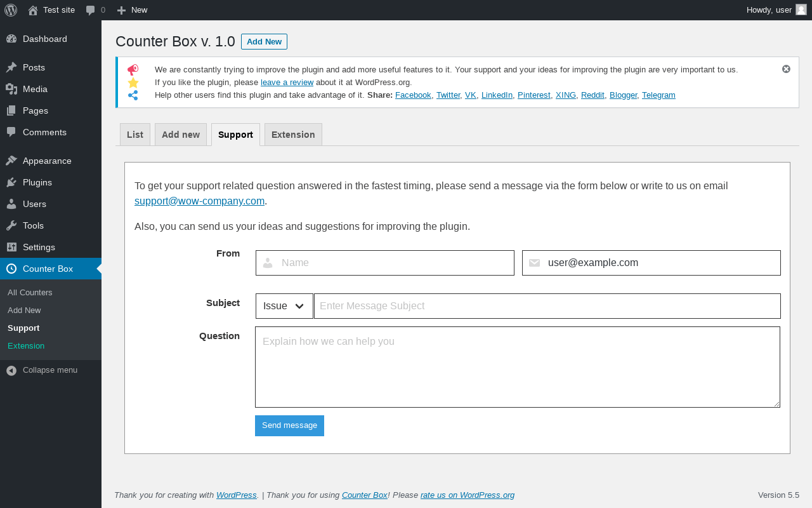The height and width of the screenshot is (508, 812).
Task: Click the Add New button
Action: click(x=264, y=42)
